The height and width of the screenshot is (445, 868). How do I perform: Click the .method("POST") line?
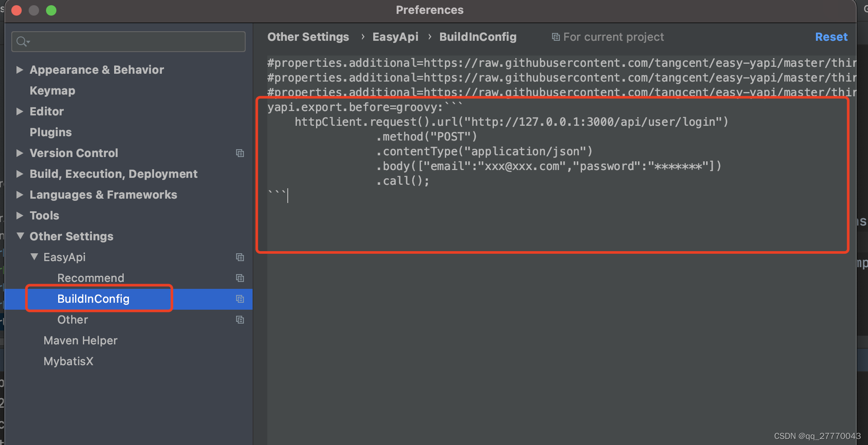tap(427, 137)
